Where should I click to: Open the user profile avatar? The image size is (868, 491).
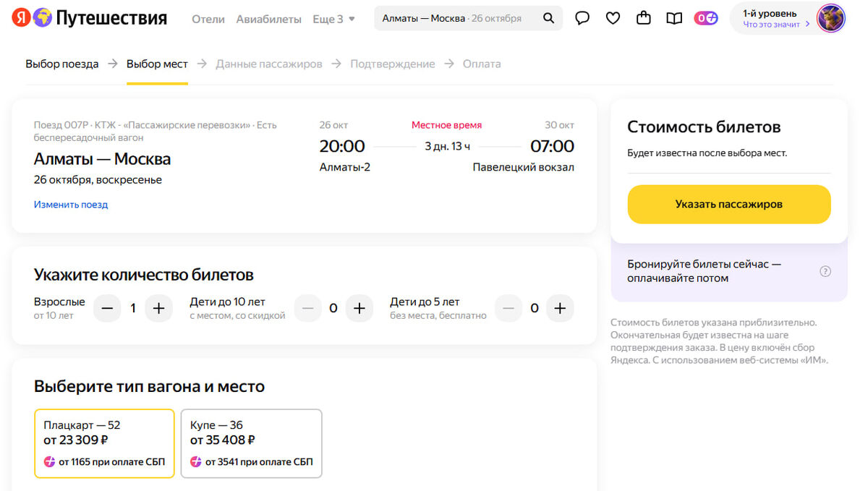click(830, 19)
